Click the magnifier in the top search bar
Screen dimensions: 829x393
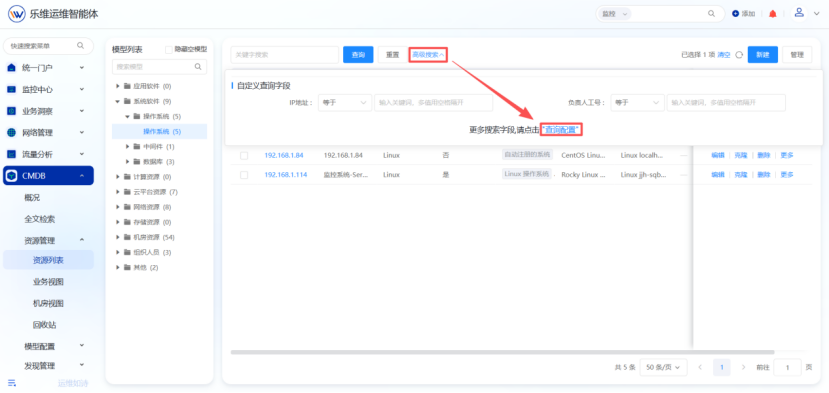point(711,14)
